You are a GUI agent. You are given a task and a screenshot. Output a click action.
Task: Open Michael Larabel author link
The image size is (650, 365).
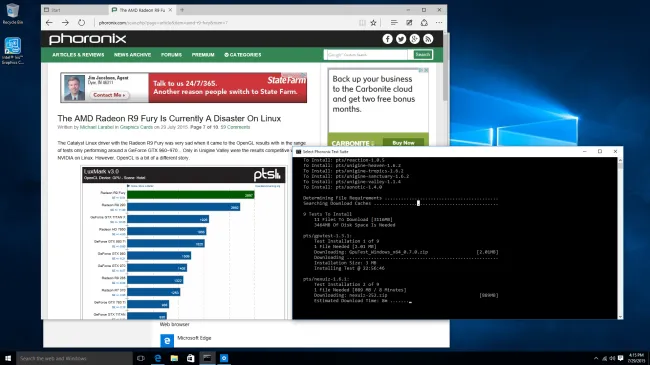(x=96, y=127)
